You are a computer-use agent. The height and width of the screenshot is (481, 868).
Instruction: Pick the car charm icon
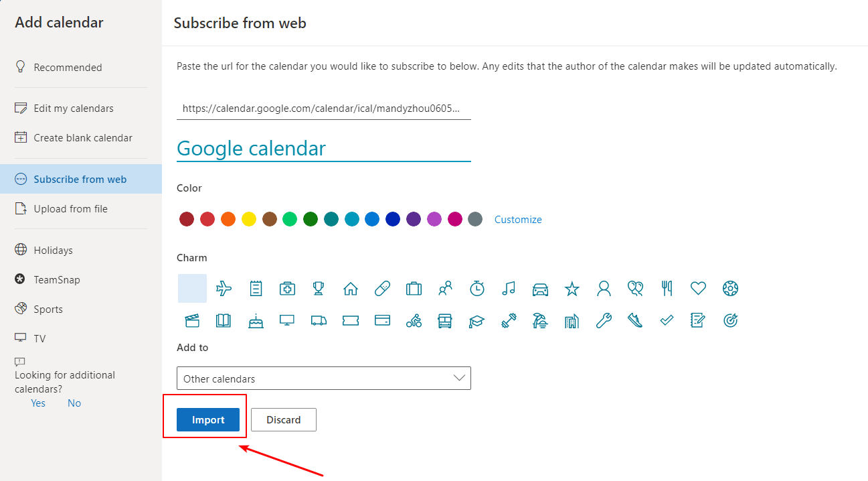coord(540,289)
